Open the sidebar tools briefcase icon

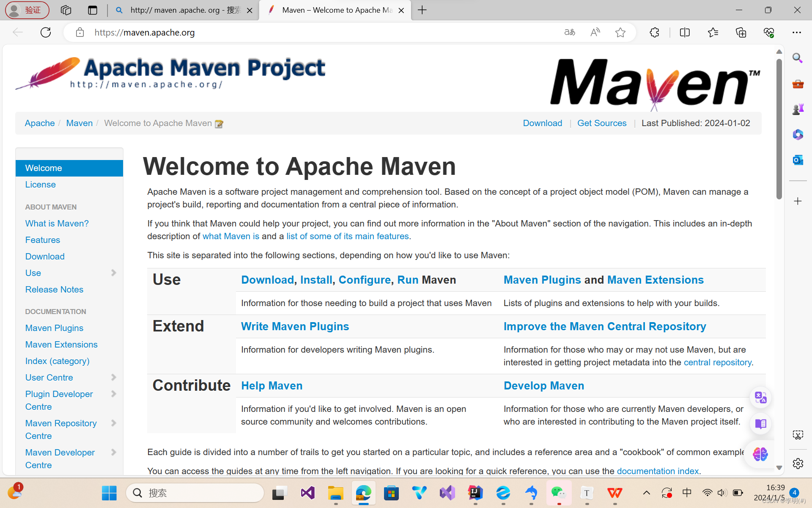coord(798,84)
